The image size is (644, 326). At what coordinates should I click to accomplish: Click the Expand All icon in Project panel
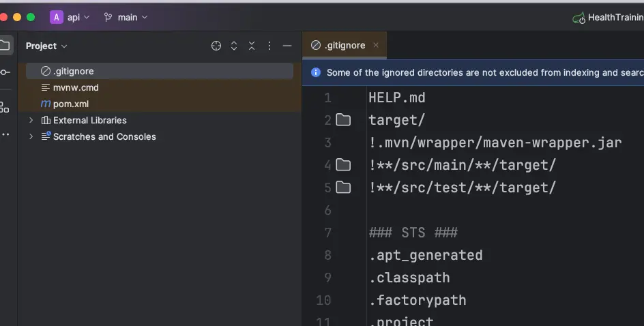[x=234, y=46]
